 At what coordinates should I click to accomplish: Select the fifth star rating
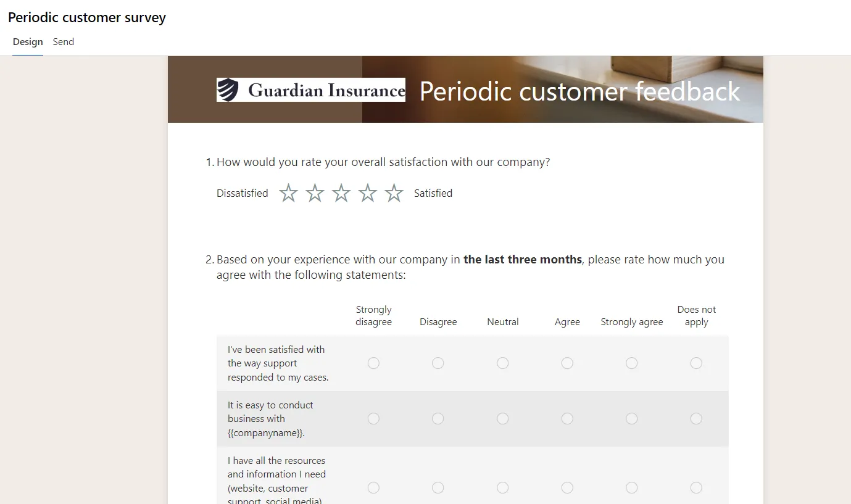(x=394, y=193)
